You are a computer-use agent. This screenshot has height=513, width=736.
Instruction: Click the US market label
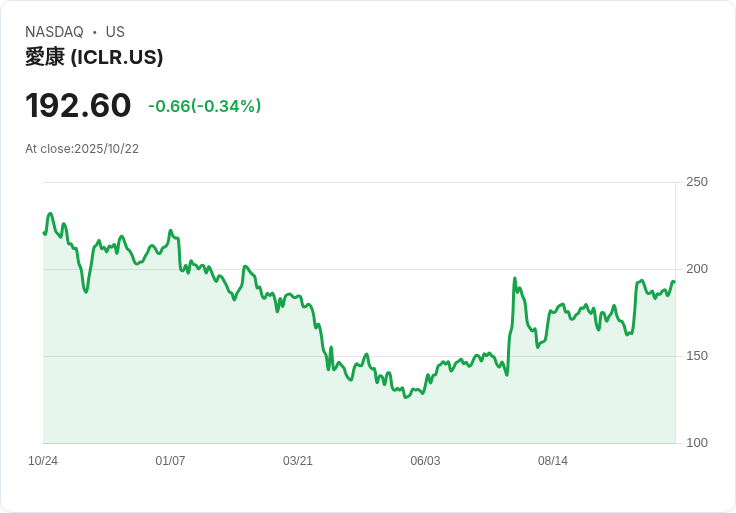point(115,32)
